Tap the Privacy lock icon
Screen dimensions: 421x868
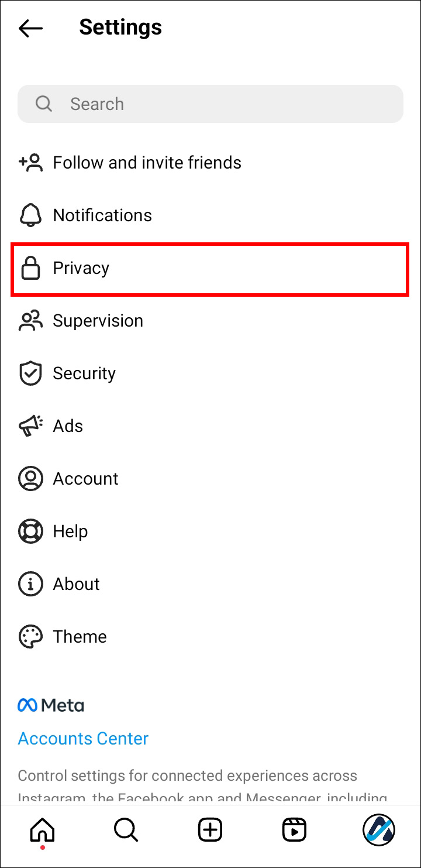(x=30, y=269)
